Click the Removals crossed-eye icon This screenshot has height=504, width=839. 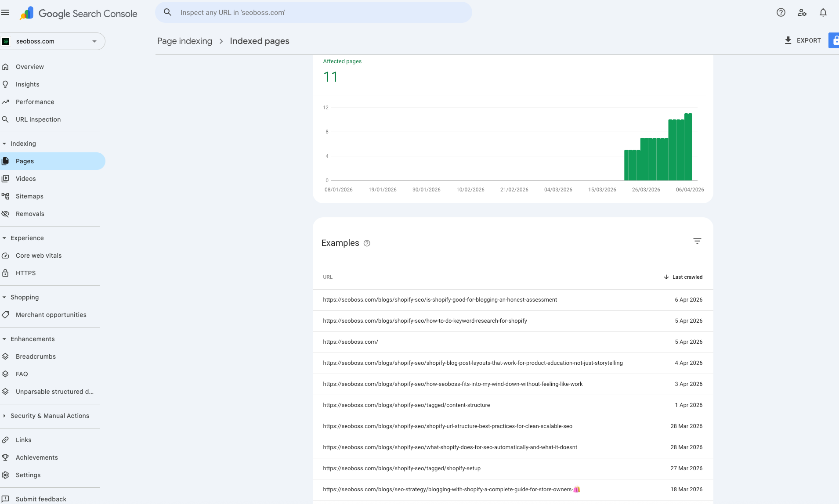(x=5, y=214)
